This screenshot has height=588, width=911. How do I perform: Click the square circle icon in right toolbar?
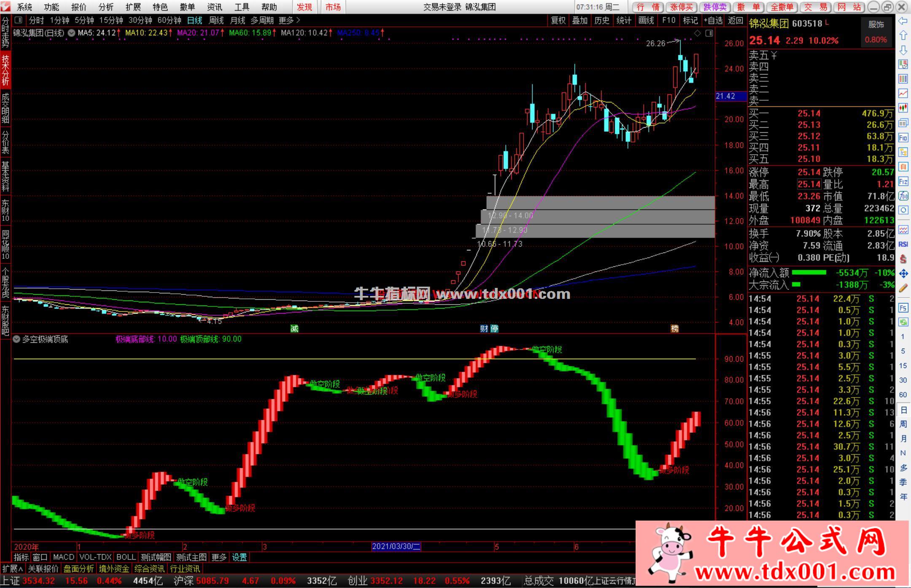coord(903,210)
